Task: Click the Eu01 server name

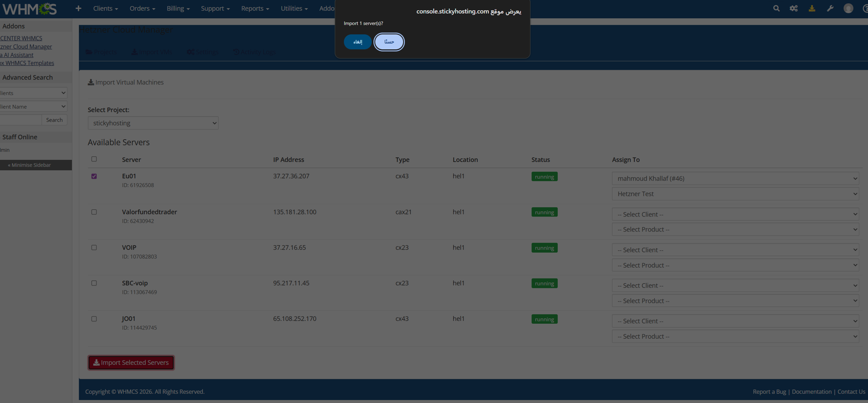Action: point(129,176)
